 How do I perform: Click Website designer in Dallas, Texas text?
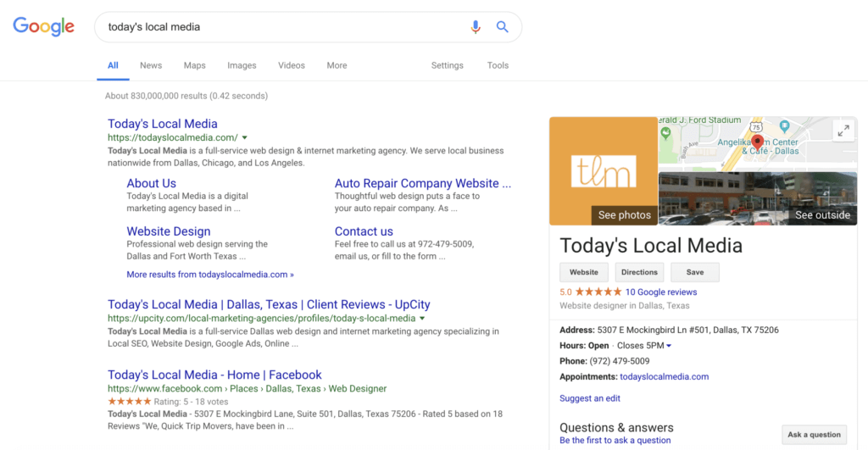pyautogui.click(x=625, y=306)
